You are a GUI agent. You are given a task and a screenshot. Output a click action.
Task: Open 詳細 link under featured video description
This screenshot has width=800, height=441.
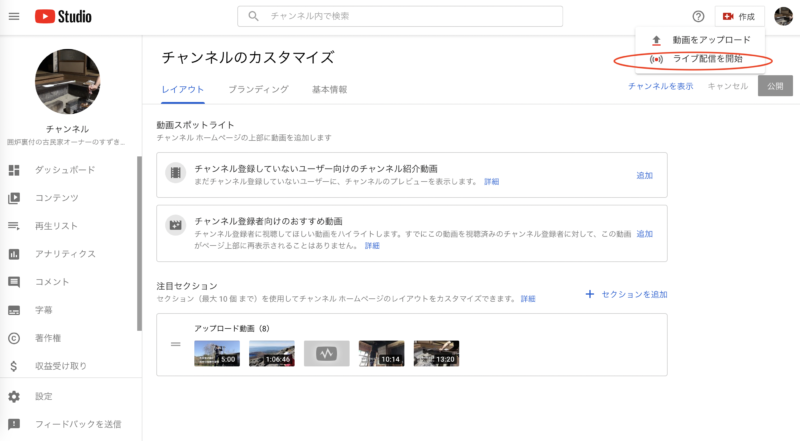click(372, 246)
